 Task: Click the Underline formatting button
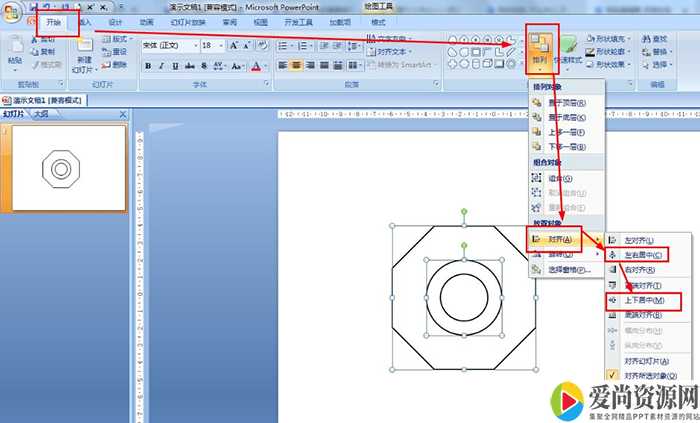click(176, 66)
